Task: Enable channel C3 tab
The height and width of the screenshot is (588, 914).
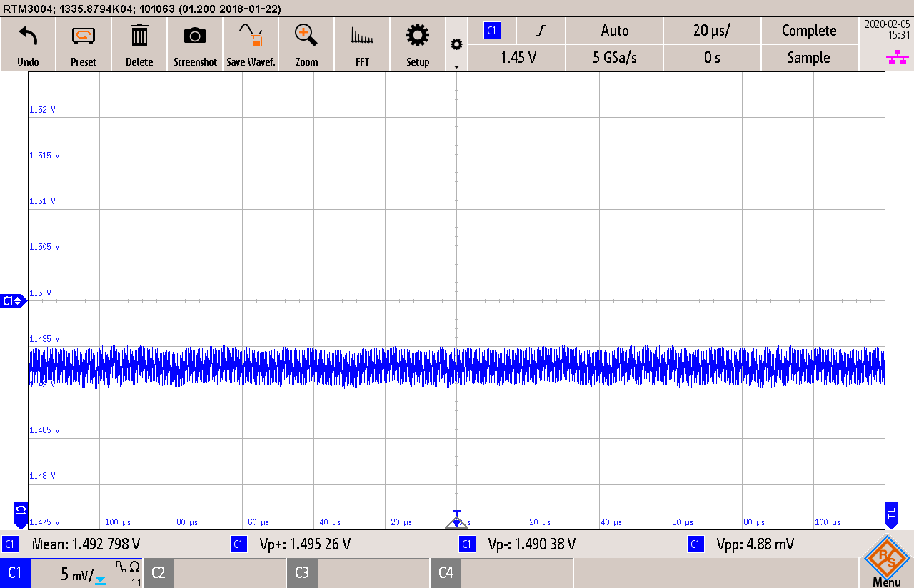Action: (302, 573)
